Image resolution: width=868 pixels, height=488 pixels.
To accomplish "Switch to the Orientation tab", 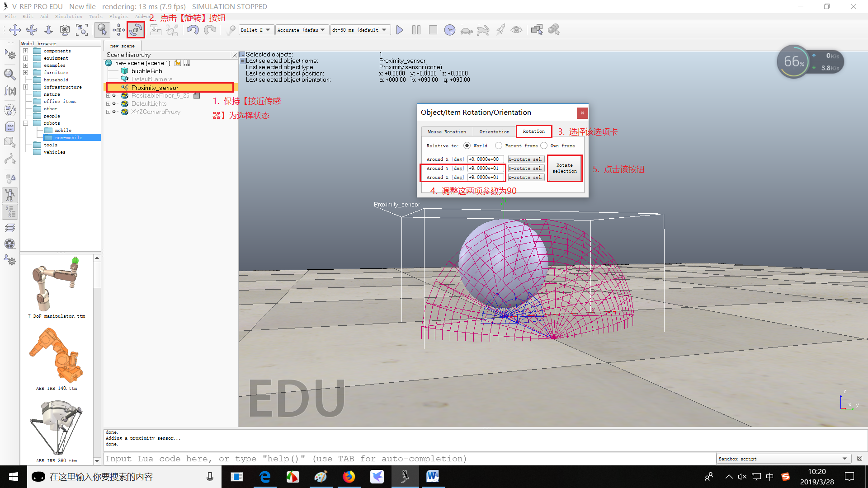I will 494,131.
